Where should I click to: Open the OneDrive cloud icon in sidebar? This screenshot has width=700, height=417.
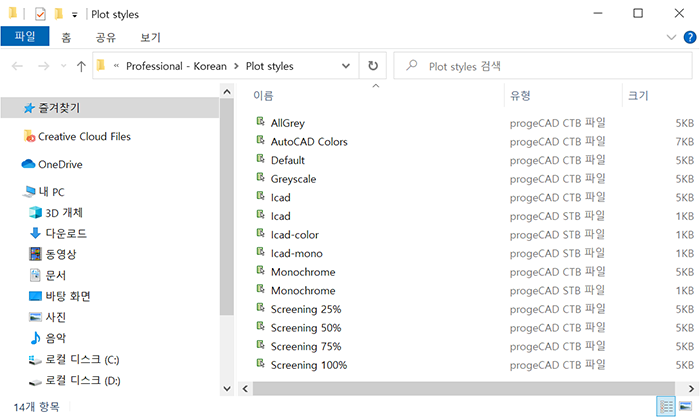tap(28, 164)
